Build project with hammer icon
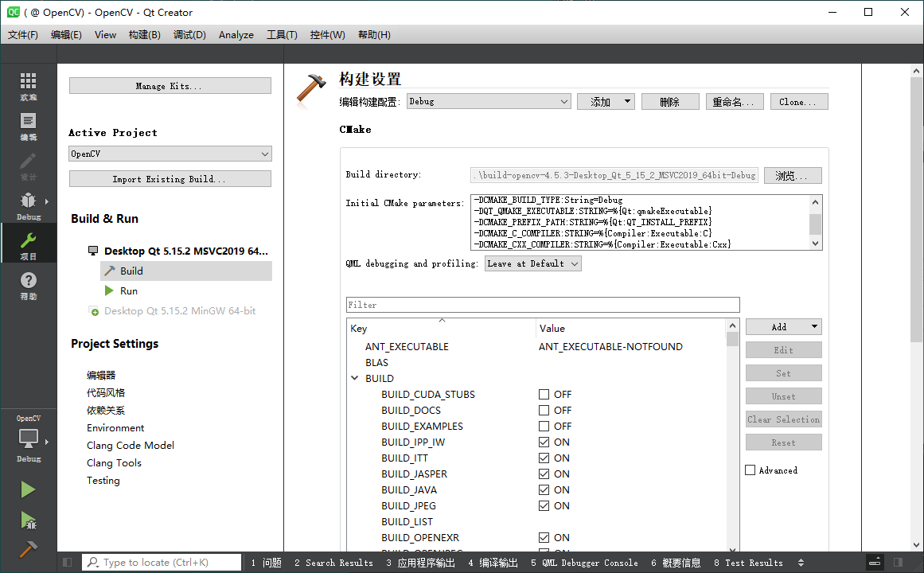The image size is (924, 573). click(x=28, y=549)
